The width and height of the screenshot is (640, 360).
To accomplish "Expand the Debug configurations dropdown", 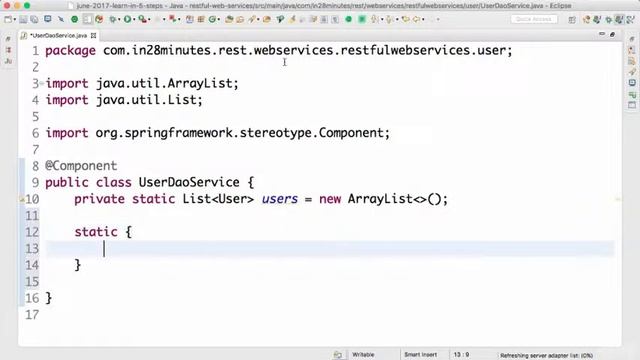I will click(119, 19).
